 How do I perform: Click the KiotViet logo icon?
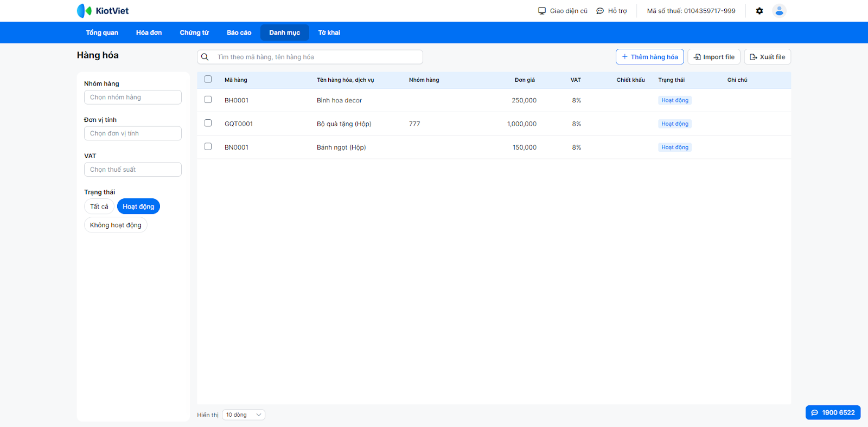tap(84, 11)
